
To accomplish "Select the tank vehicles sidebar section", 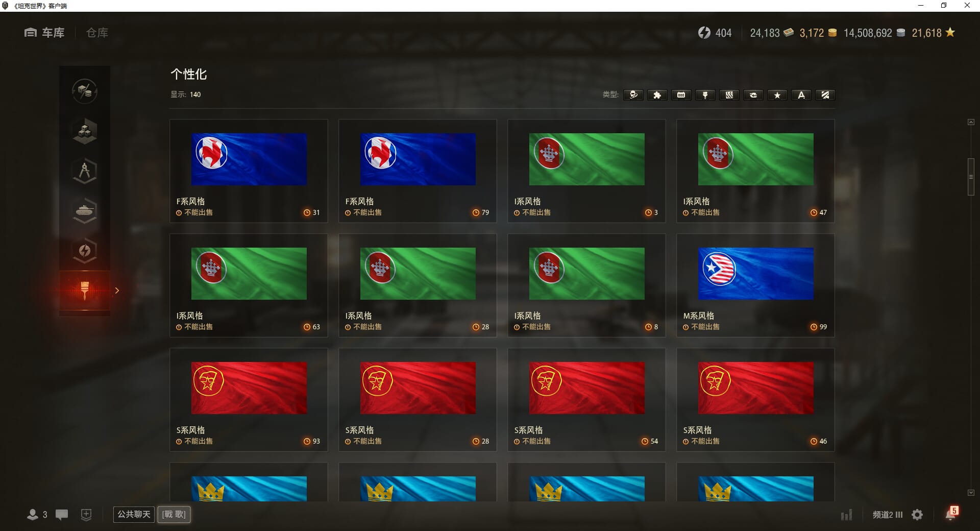I will pyautogui.click(x=85, y=211).
